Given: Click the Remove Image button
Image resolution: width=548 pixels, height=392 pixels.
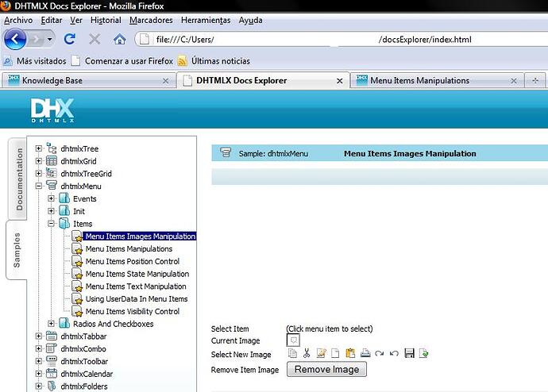Looking at the screenshot, I should coord(326,369).
